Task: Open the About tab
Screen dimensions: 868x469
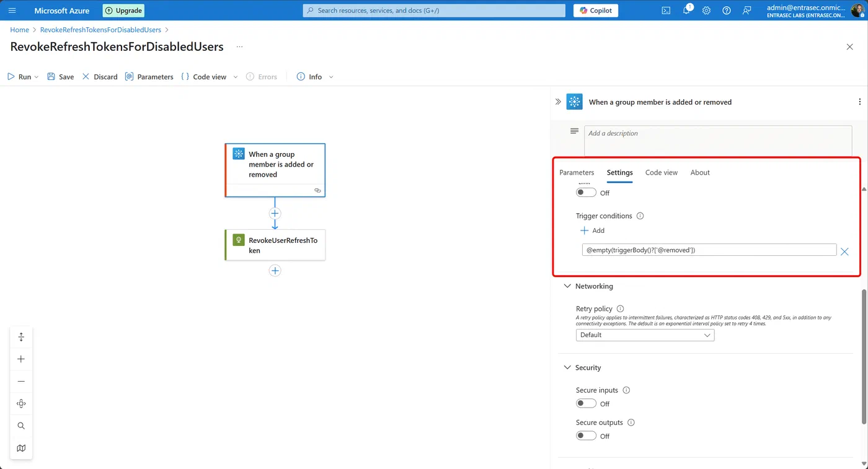Action: click(700, 173)
